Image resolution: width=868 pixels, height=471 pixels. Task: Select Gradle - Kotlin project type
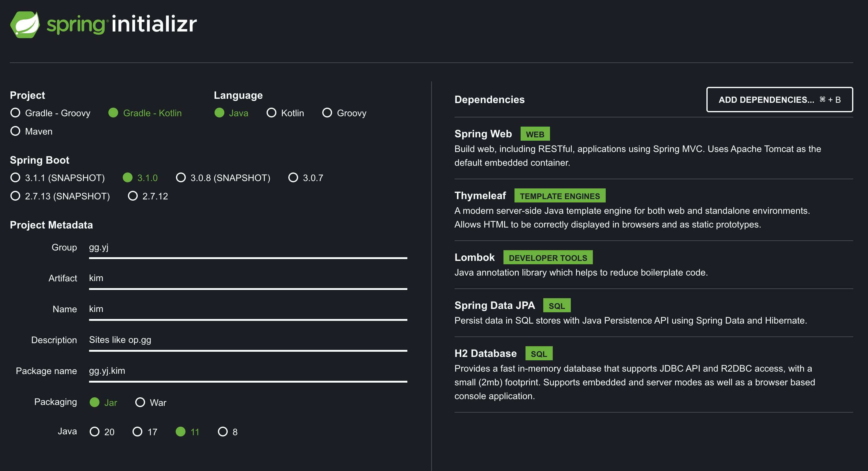pyautogui.click(x=145, y=113)
